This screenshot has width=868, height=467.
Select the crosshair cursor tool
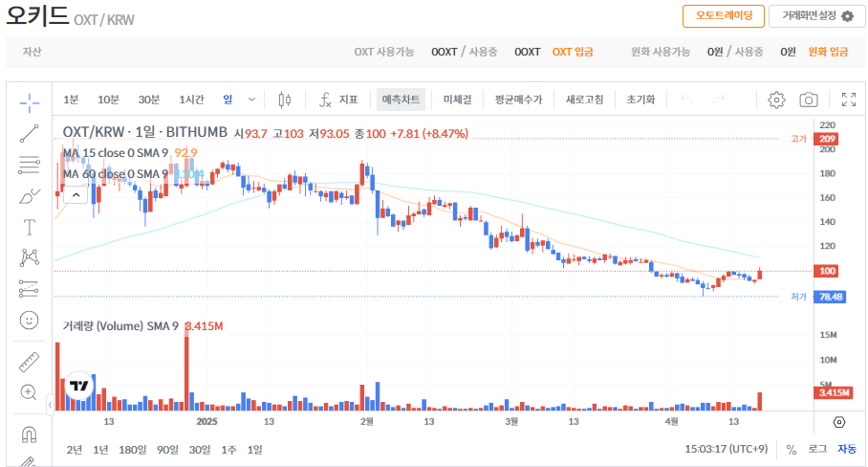click(30, 102)
